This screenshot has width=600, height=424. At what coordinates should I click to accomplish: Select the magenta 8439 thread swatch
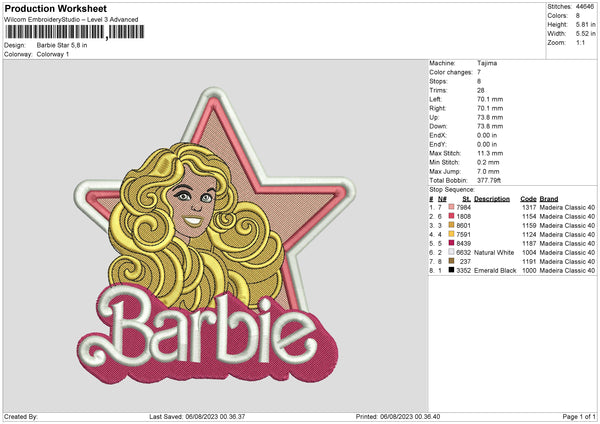(452, 243)
